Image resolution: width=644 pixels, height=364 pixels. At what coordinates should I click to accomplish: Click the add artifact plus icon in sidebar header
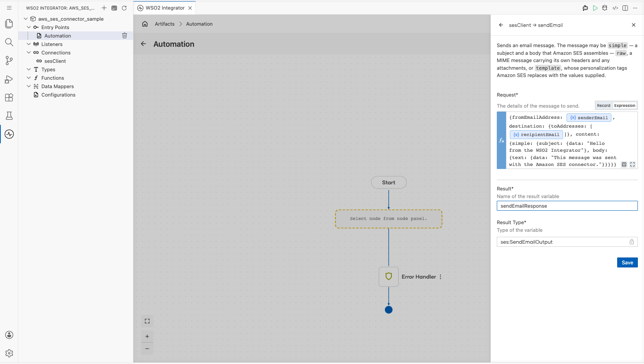(104, 8)
